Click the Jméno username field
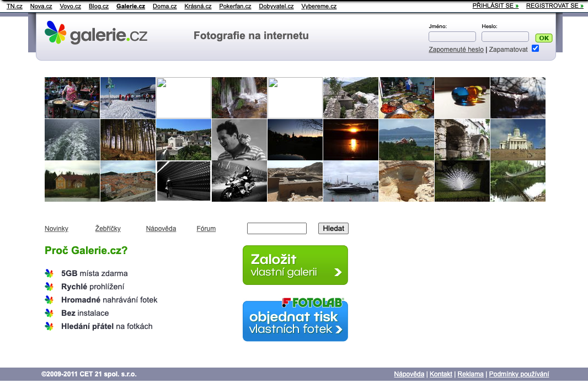 [452, 37]
